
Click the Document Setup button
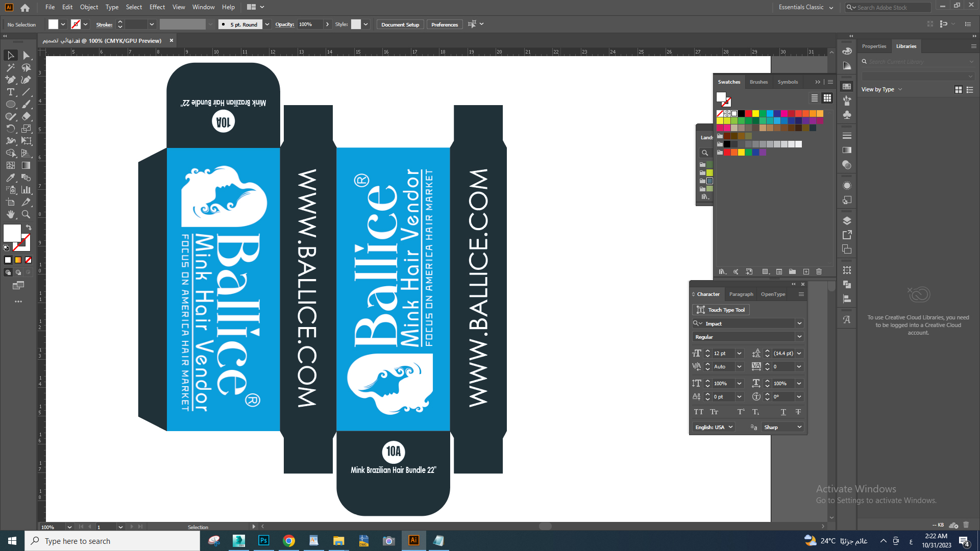pyautogui.click(x=400, y=24)
